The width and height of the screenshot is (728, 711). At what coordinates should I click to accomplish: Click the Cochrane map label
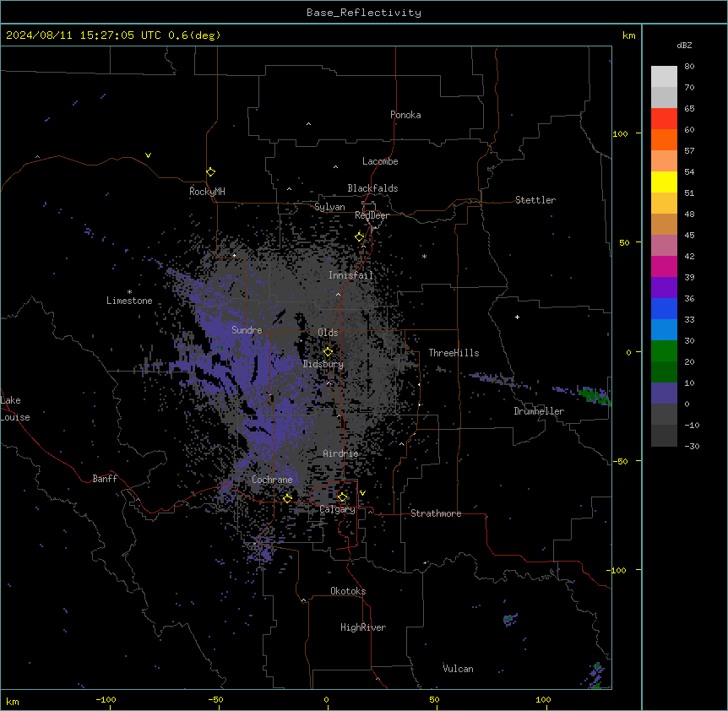click(272, 480)
